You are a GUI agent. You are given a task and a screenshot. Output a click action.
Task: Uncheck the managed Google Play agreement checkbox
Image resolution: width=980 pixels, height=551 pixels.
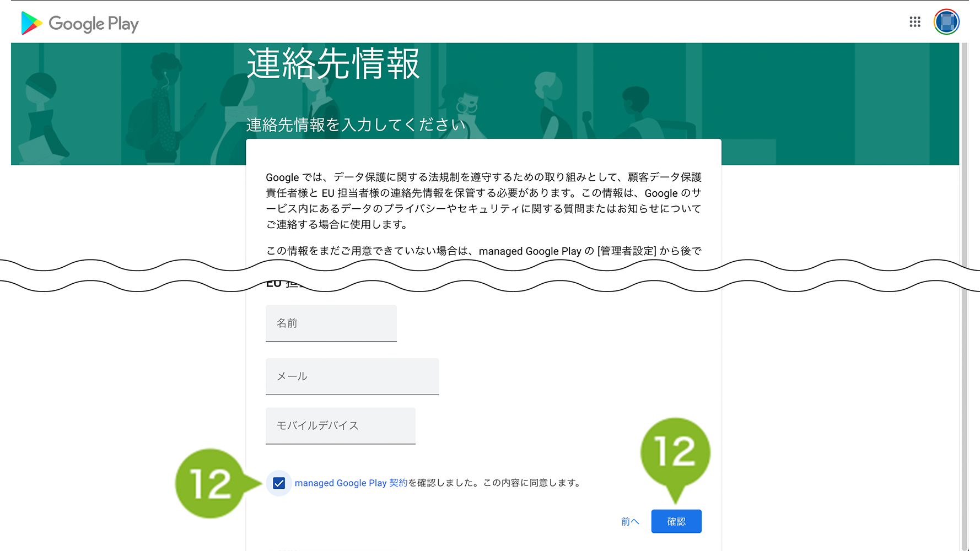(279, 483)
